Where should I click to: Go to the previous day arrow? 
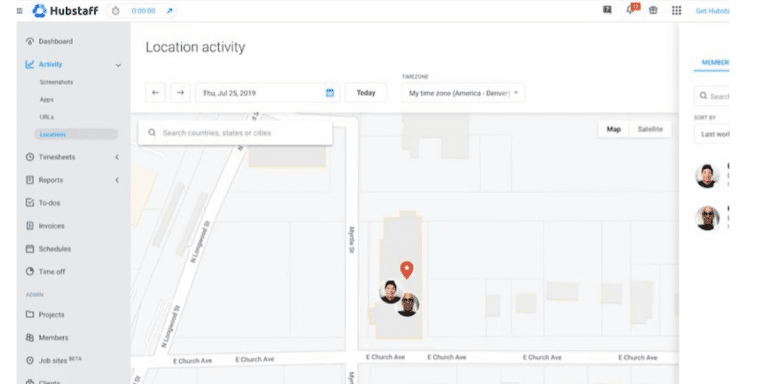pos(155,93)
